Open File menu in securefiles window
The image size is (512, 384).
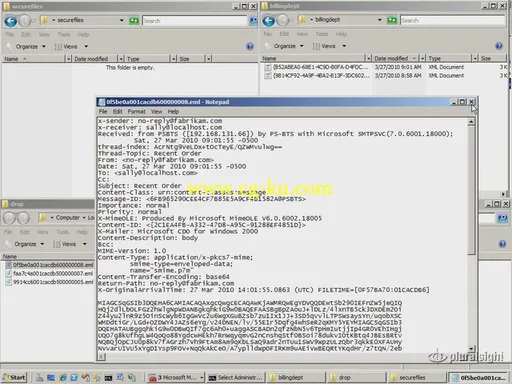point(10,35)
